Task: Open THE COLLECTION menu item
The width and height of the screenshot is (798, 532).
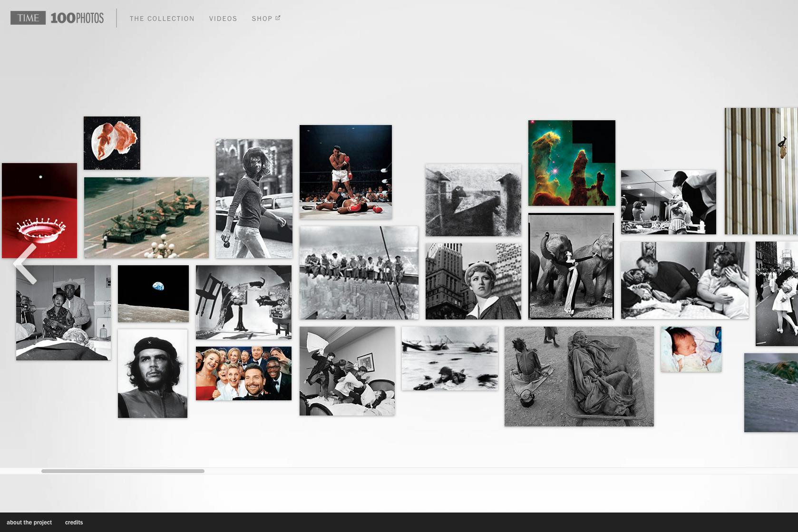Action: click(x=162, y=19)
